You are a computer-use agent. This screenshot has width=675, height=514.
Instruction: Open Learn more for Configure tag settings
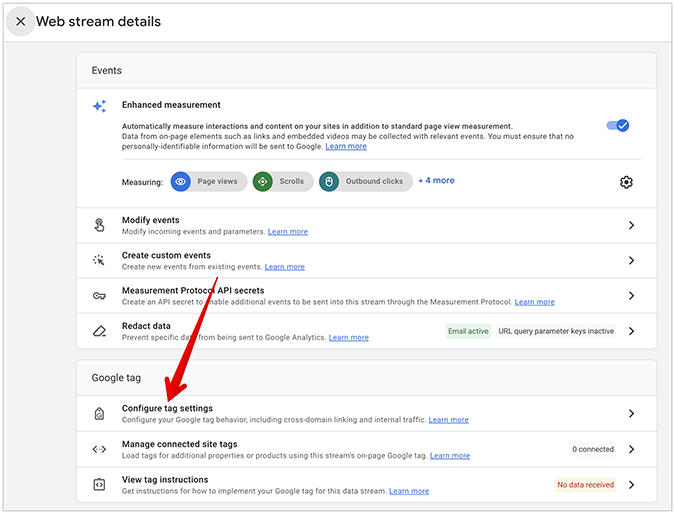click(449, 420)
